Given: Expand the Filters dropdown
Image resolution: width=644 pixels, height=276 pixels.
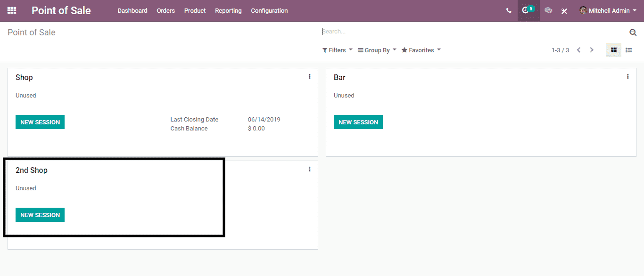Looking at the screenshot, I should [337, 50].
